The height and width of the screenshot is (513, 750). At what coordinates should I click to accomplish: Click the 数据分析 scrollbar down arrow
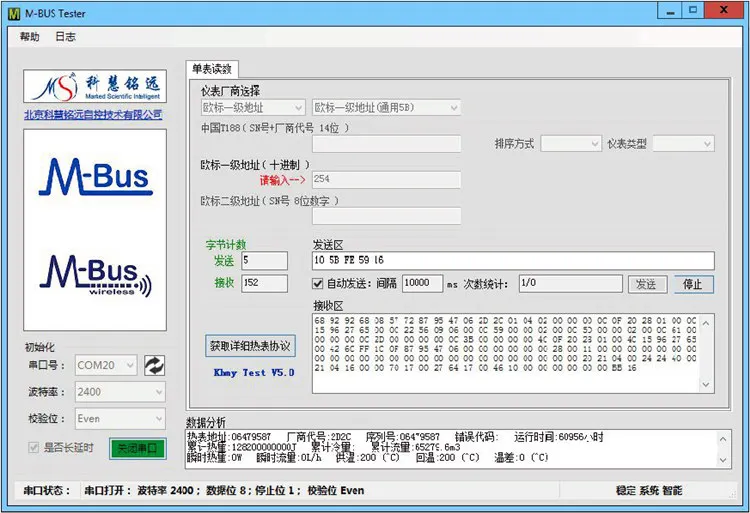pos(723,460)
